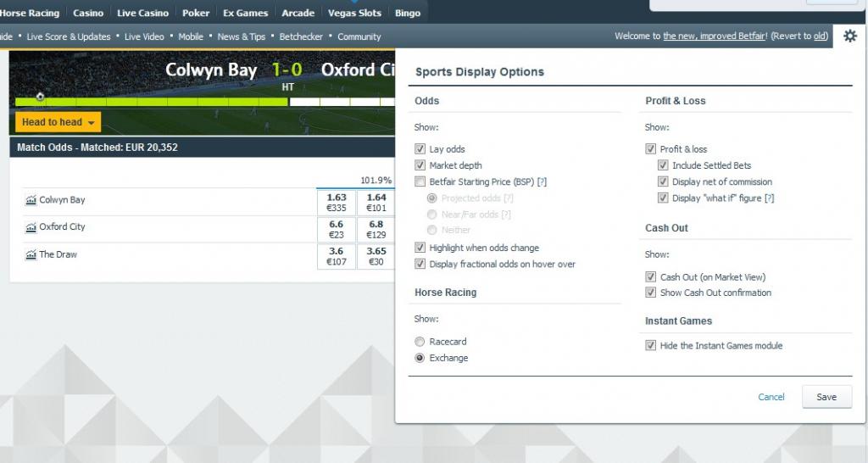Open the Colwyn Bay chart icon
The image size is (868, 463).
pos(31,200)
